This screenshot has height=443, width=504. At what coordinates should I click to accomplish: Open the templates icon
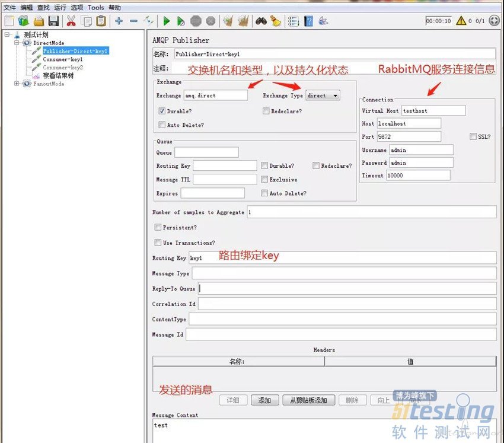point(24,21)
